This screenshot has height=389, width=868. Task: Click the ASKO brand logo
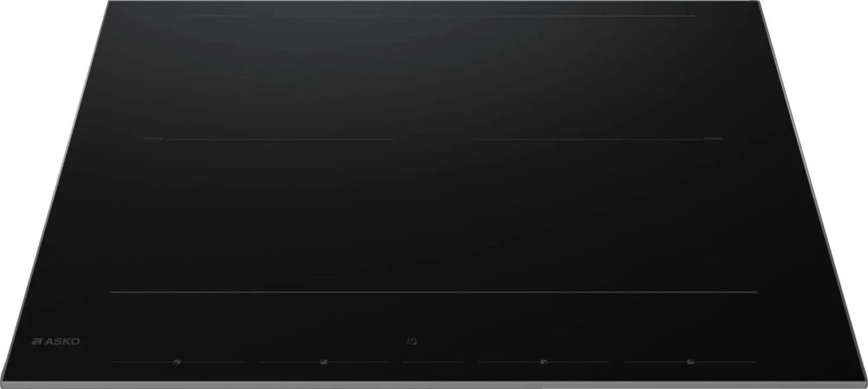56,342
